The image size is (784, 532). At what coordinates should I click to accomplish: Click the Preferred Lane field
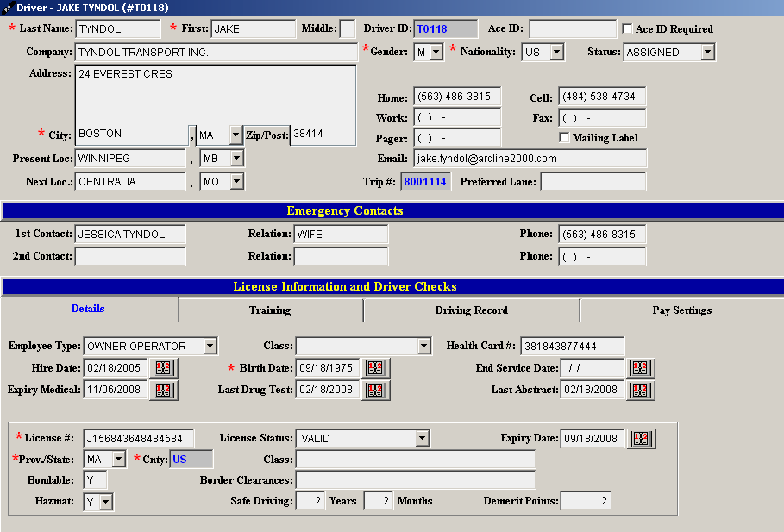593,181
